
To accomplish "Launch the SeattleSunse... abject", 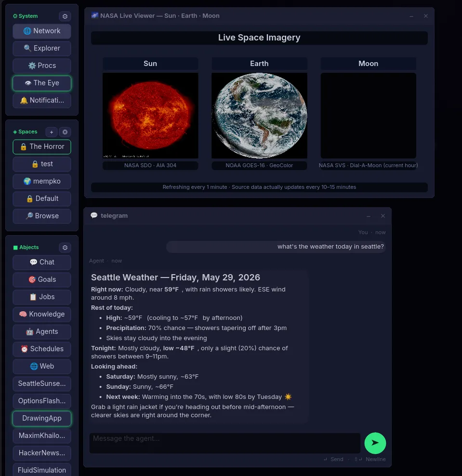I will coord(42,383).
